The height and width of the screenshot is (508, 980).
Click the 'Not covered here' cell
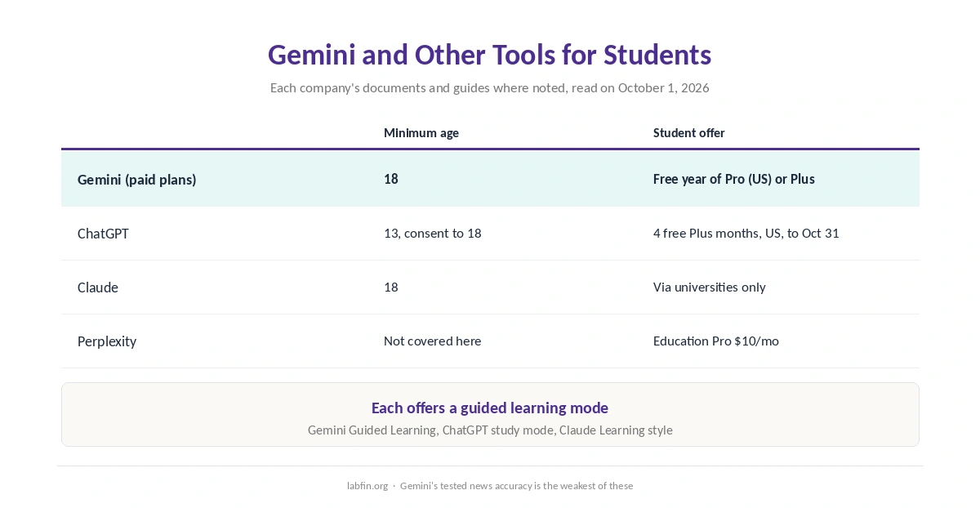click(433, 341)
